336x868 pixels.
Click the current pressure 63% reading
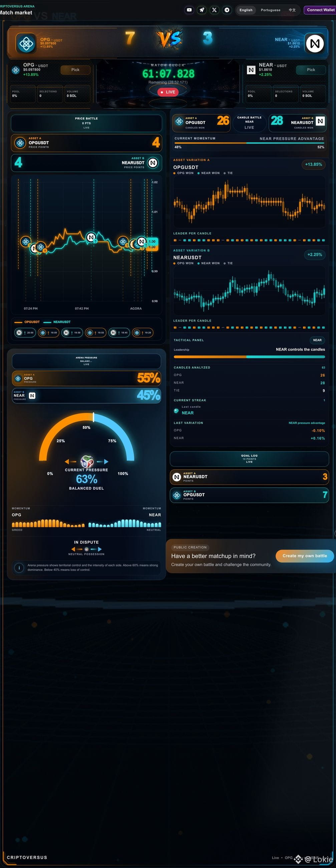point(86,479)
